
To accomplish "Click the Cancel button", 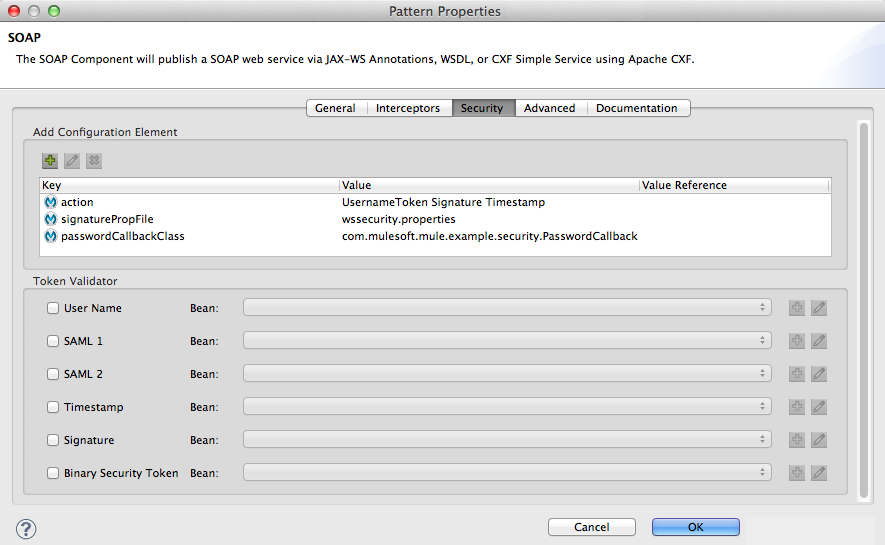I will (x=592, y=527).
